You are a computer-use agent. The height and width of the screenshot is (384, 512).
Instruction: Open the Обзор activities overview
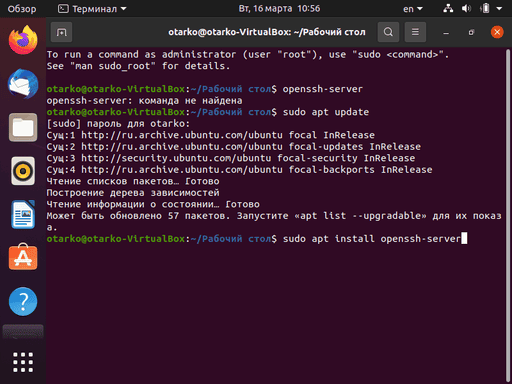point(22,9)
